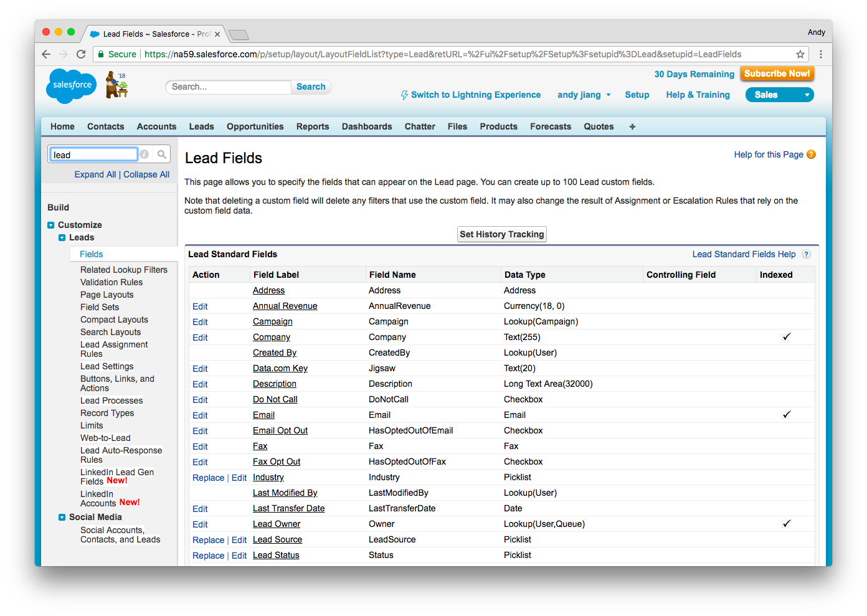This screenshot has width=867, height=616.
Task: Collapse the Customize tree node
Action: [51, 225]
